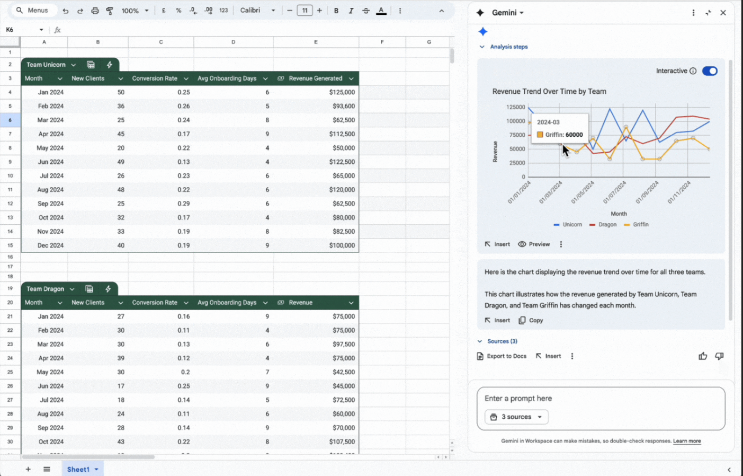Image resolution: width=743 pixels, height=476 pixels.
Task: Open the text color picker
Action: pos(381,10)
